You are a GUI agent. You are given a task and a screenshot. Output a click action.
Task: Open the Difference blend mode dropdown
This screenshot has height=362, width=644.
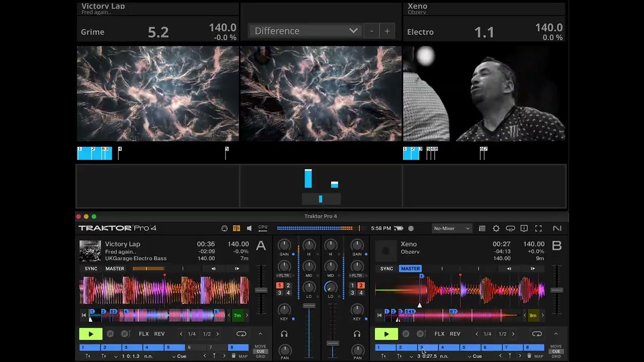[306, 31]
